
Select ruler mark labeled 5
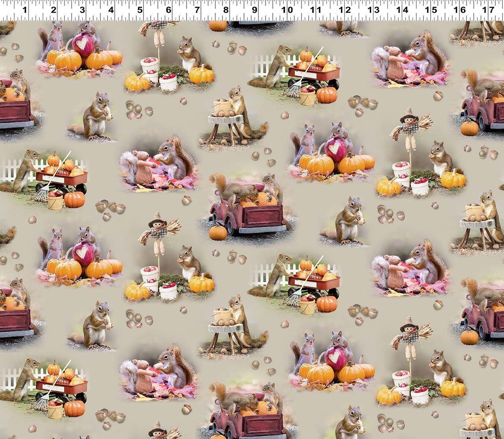140,10
